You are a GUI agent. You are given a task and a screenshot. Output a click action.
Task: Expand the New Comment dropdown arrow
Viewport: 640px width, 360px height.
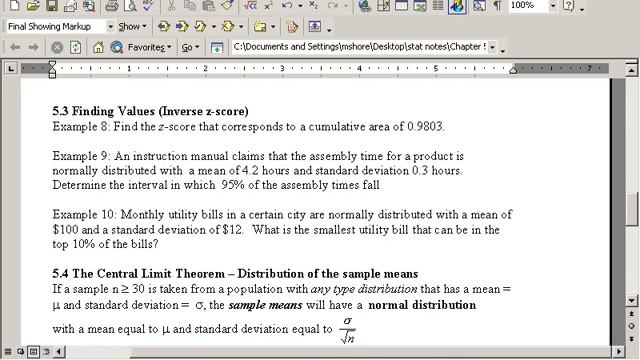pyautogui.click(x=273, y=27)
